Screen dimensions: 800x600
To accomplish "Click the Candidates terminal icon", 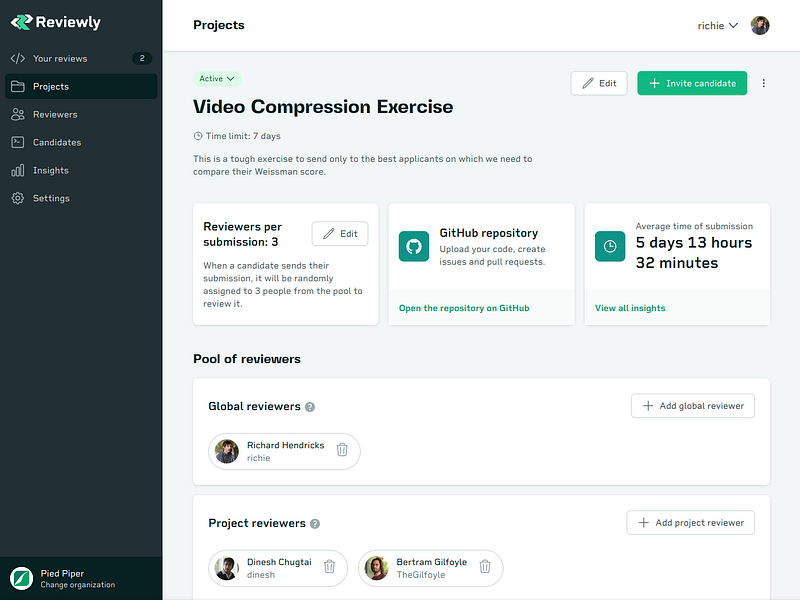I will 18,142.
